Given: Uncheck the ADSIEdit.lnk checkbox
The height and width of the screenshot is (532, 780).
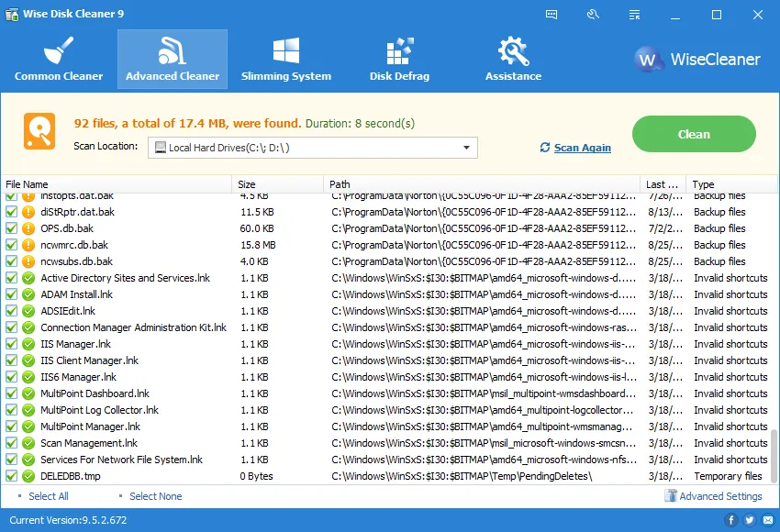Looking at the screenshot, I should pos(11,311).
